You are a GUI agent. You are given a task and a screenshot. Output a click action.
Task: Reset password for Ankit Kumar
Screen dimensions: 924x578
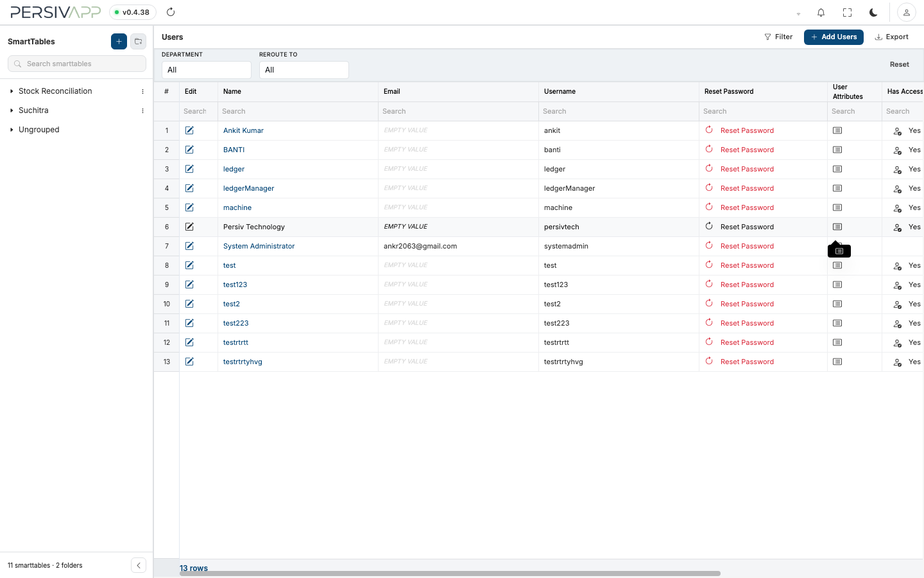tap(740, 130)
